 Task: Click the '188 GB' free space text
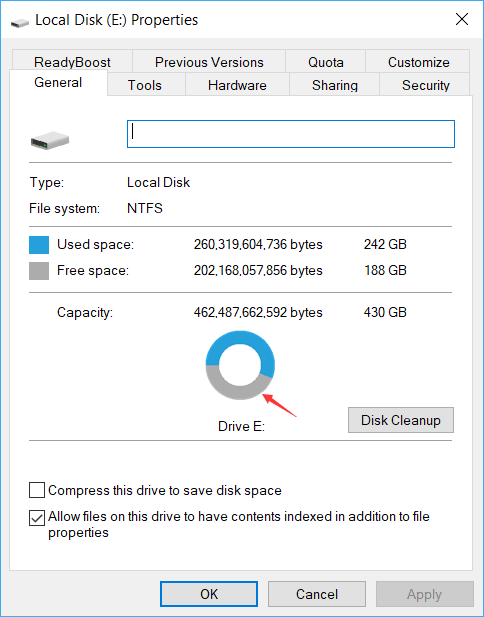(x=385, y=270)
